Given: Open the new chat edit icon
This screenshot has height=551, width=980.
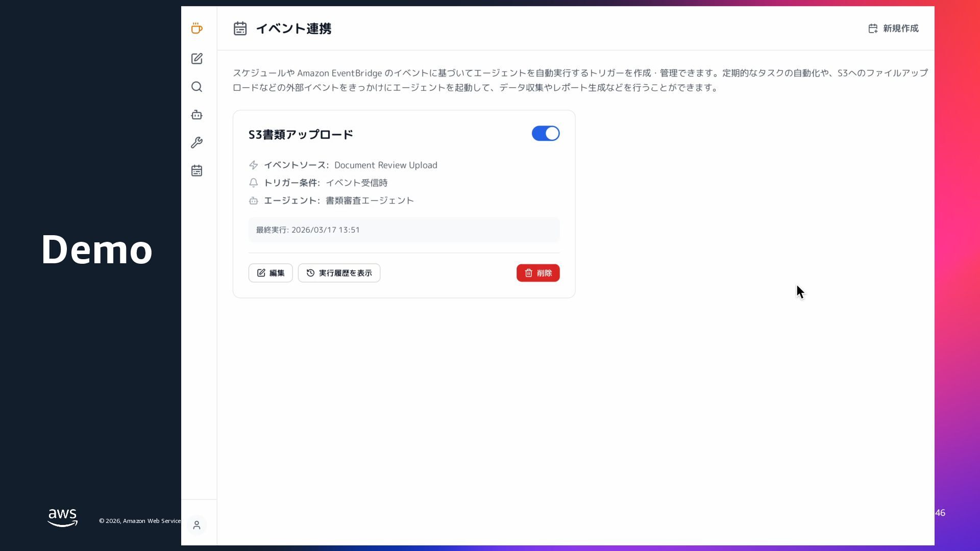Looking at the screenshot, I should pyautogui.click(x=197, y=59).
